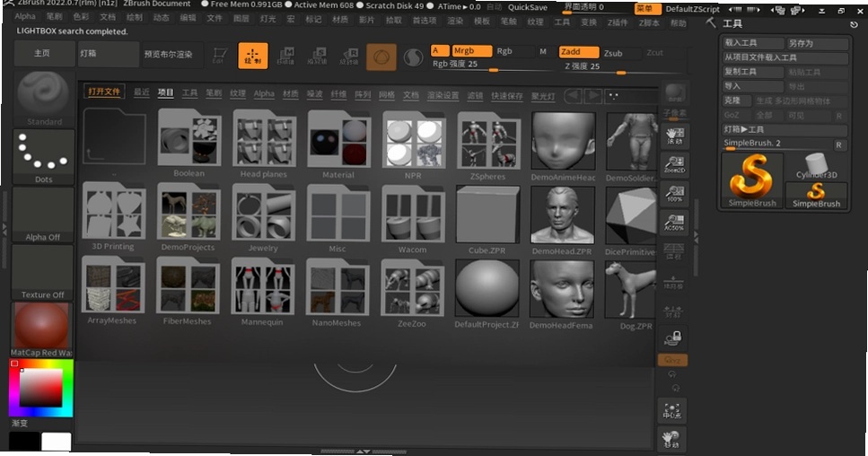Switch to LightBox 项目 (Project) tab
The image size is (868, 456).
coord(165,92)
